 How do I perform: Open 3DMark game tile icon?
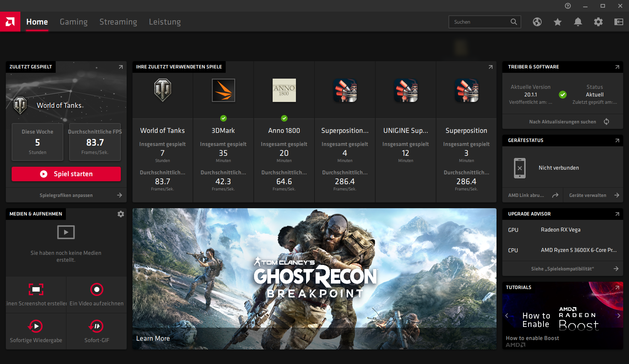[223, 90]
